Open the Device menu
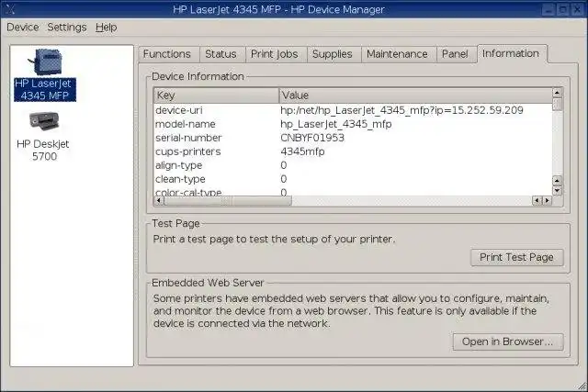588x392 pixels. 22,28
